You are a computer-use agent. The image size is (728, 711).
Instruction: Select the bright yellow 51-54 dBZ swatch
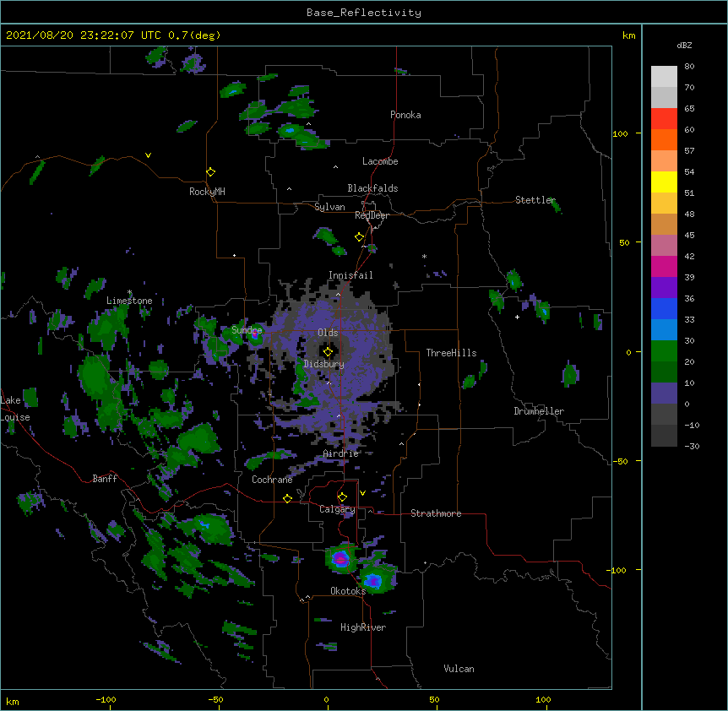click(x=664, y=182)
